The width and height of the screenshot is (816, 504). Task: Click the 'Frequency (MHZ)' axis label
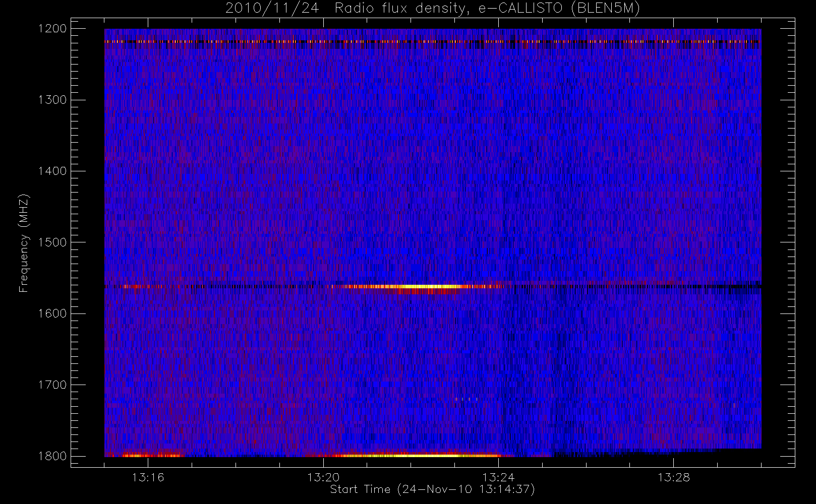click(24, 243)
